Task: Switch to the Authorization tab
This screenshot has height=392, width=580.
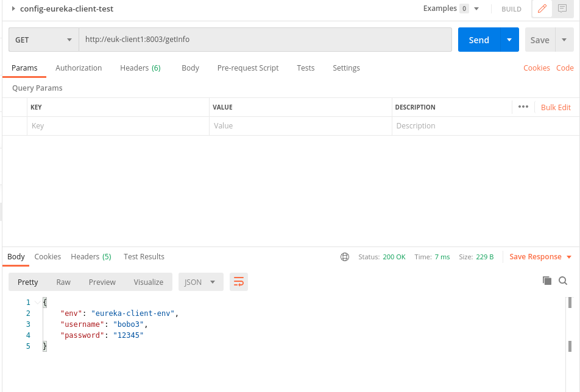Action: [x=79, y=68]
